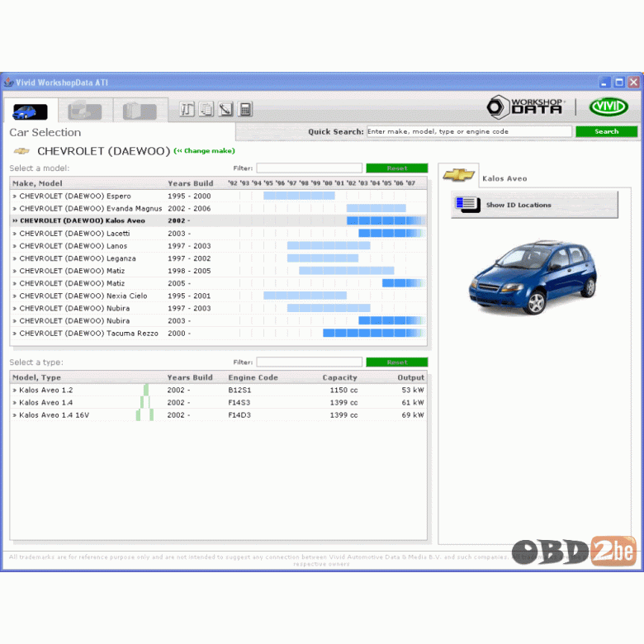Select the Nubira 2003 - row
The width and height of the screenshot is (644, 644).
point(218,320)
